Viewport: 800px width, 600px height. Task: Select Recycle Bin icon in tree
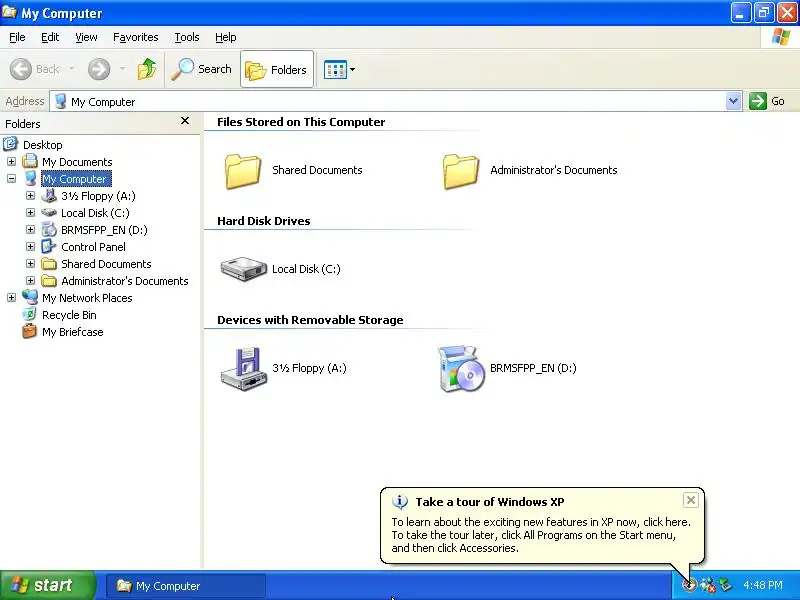(x=30, y=314)
